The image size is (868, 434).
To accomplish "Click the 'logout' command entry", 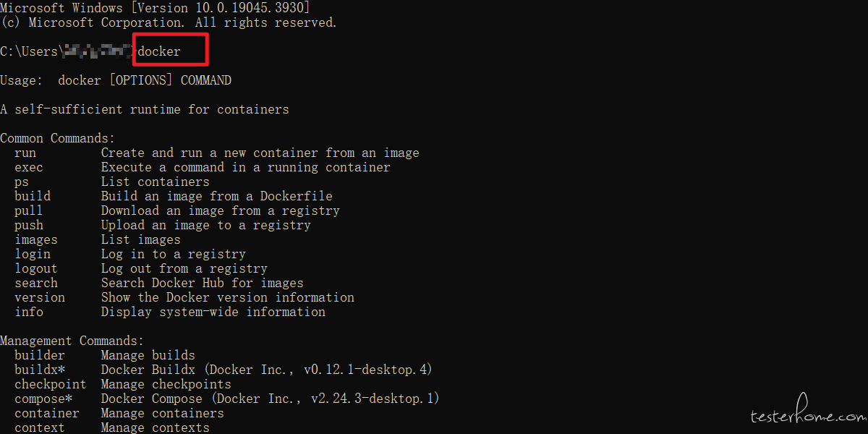I will [x=36, y=268].
